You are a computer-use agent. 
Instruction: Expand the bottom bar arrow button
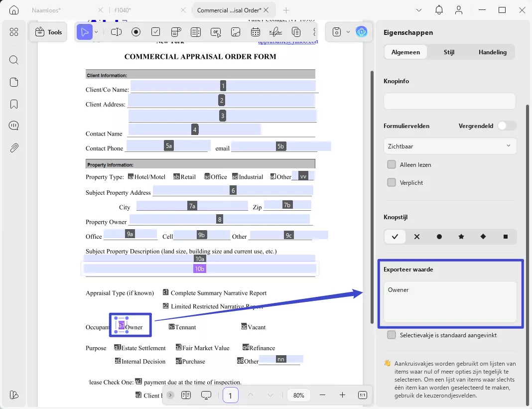click(x=170, y=395)
